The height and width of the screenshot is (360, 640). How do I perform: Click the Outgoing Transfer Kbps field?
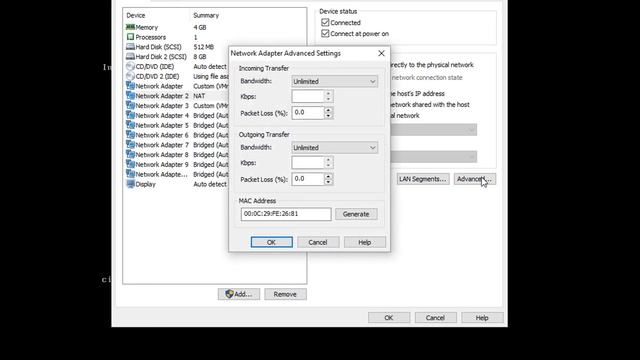point(308,162)
